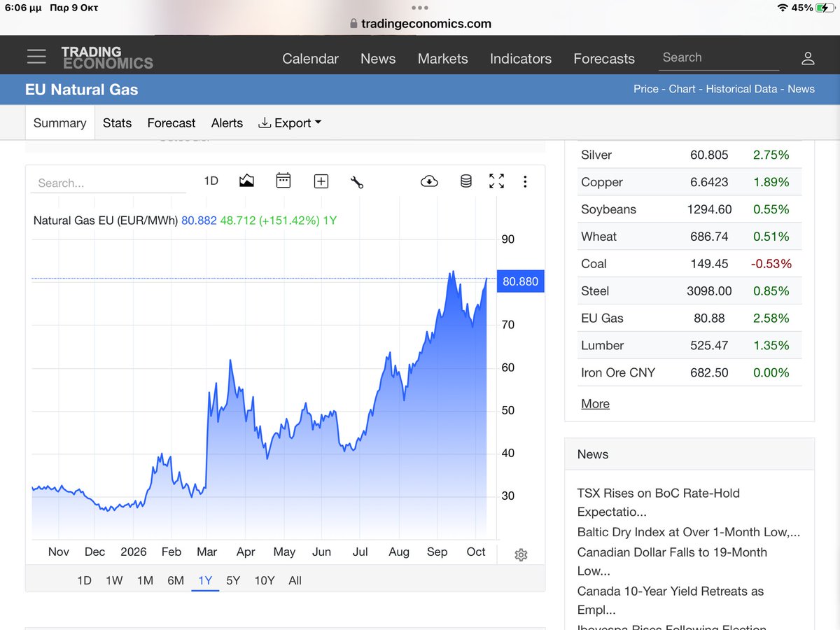Open the Export dropdown
This screenshot has height=630, width=840.
point(290,123)
